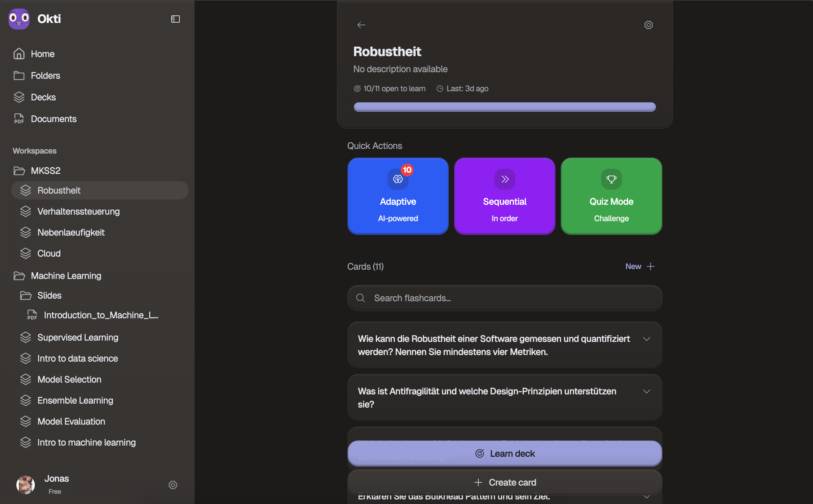
Task: Start Quiz Mode Challenge
Action: (612, 196)
